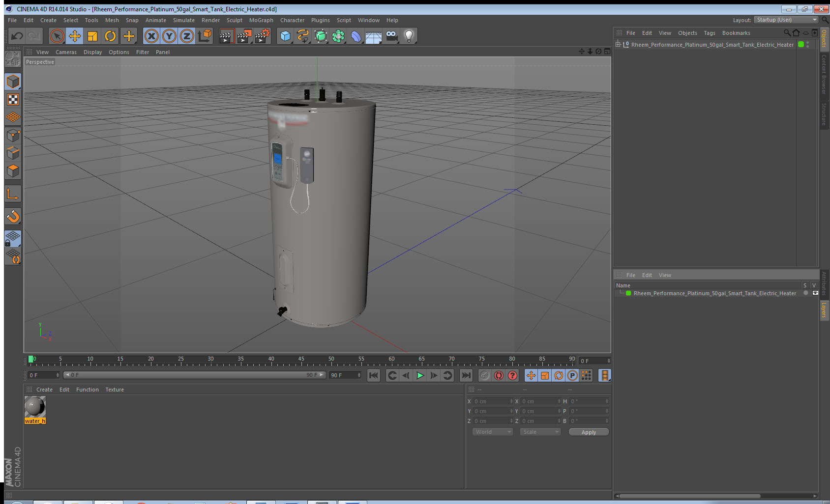Switch to Model mode
830x504 pixels.
click(13, 82)
